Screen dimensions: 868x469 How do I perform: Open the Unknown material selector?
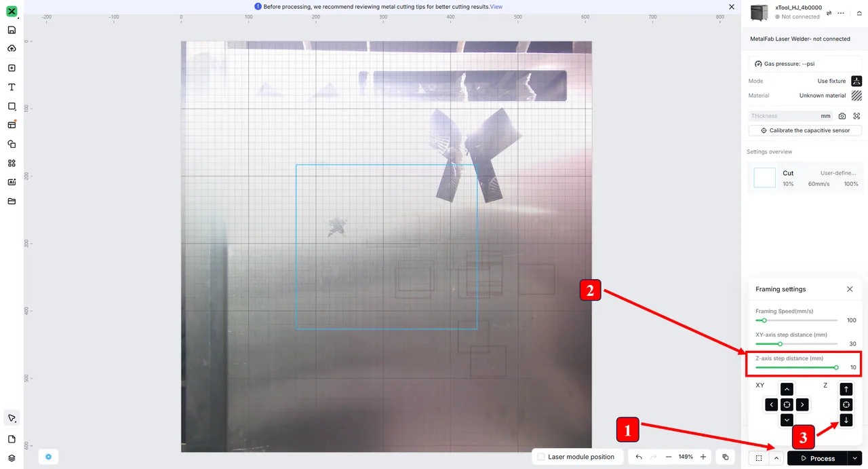point(830,96)
